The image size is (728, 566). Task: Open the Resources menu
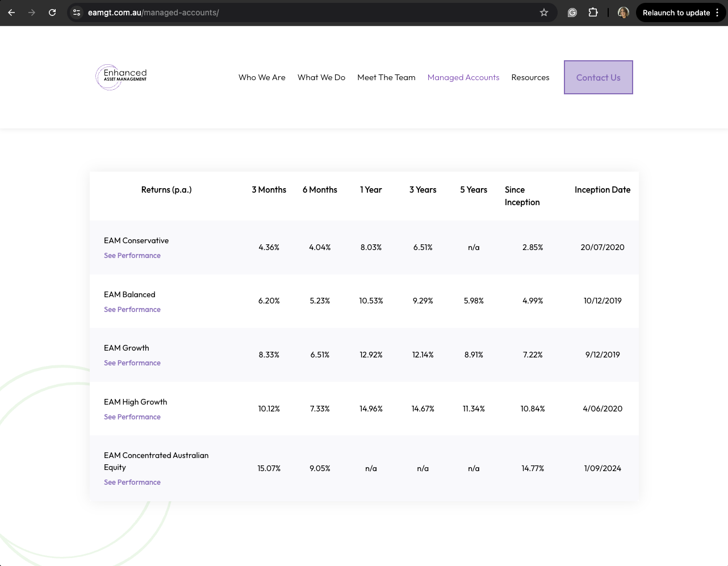click(x=530, y=77)
